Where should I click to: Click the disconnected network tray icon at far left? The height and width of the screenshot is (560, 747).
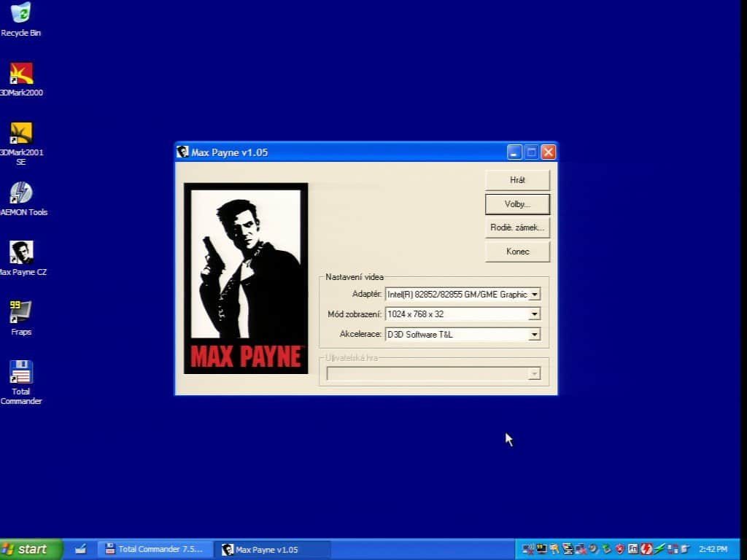[528, 549]
